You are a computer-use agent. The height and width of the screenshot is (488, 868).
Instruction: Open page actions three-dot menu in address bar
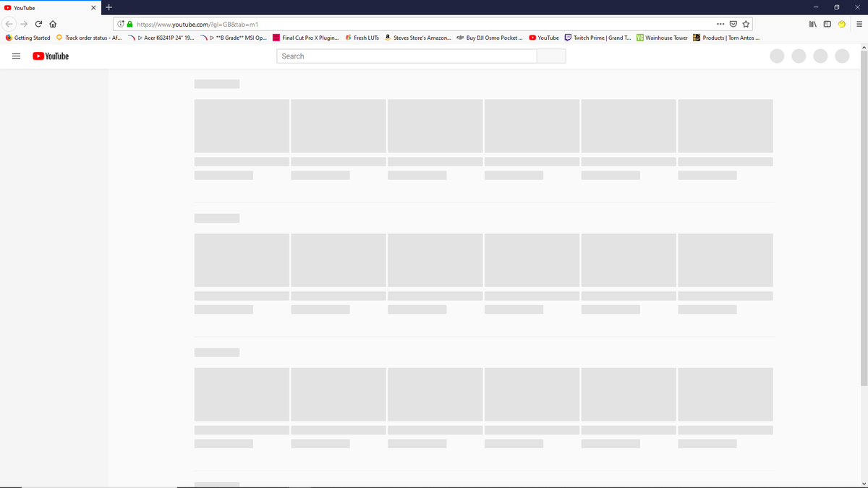pos(720,24)
